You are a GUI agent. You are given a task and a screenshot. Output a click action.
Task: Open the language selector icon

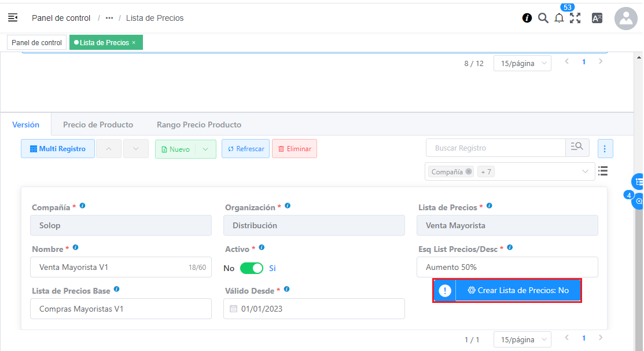pyautogui.click(x=597, y=18)
